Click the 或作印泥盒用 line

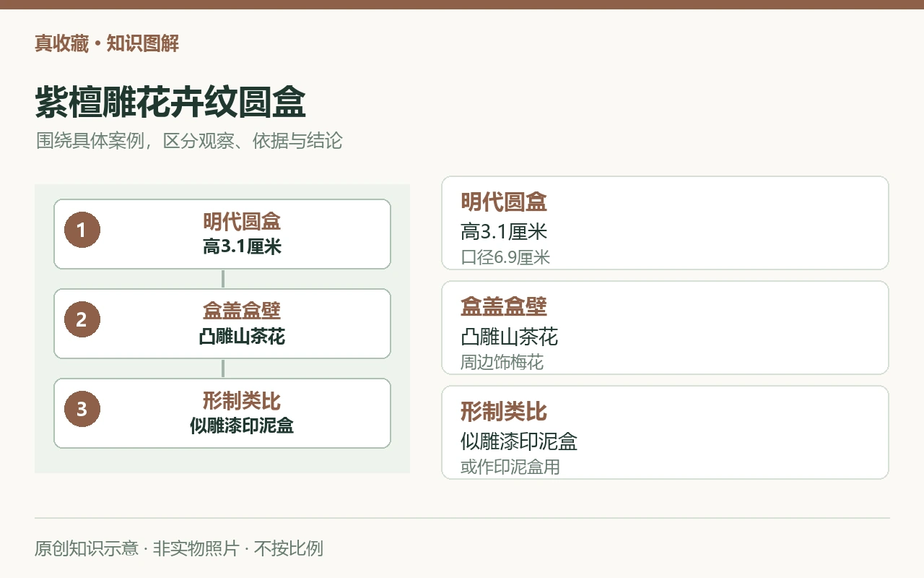[x=510, y=467]
